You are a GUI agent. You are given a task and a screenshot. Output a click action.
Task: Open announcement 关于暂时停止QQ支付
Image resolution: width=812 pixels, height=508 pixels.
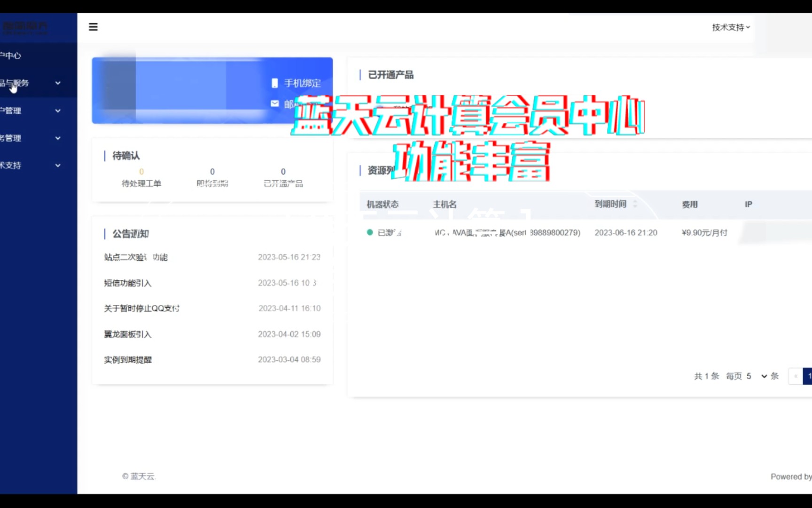[x=141, y=309]
